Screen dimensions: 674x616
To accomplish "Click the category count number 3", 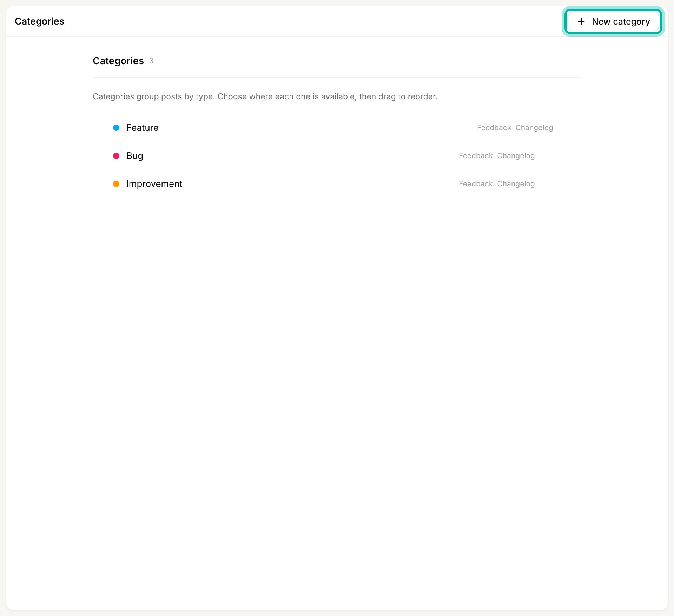I will [x=151, y=61].
